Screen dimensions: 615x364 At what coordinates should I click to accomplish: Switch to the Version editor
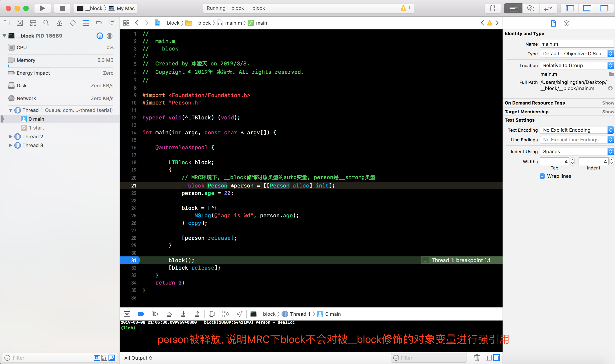[548, 8]
